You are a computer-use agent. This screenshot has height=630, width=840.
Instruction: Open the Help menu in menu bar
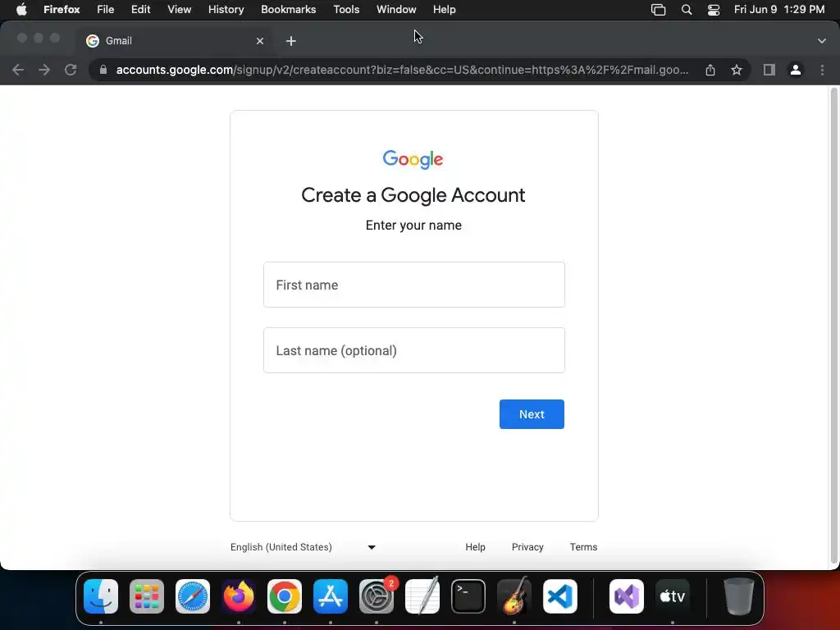(x=444, y=10)
